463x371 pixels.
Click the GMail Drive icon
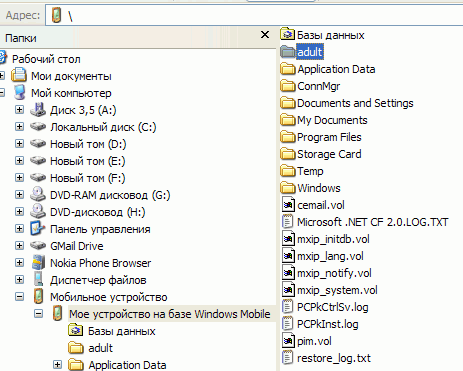pos(38,246)
